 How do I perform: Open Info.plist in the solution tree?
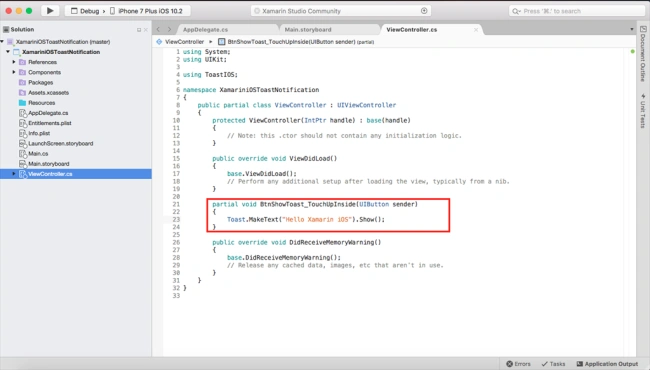[x=39, y=133]
